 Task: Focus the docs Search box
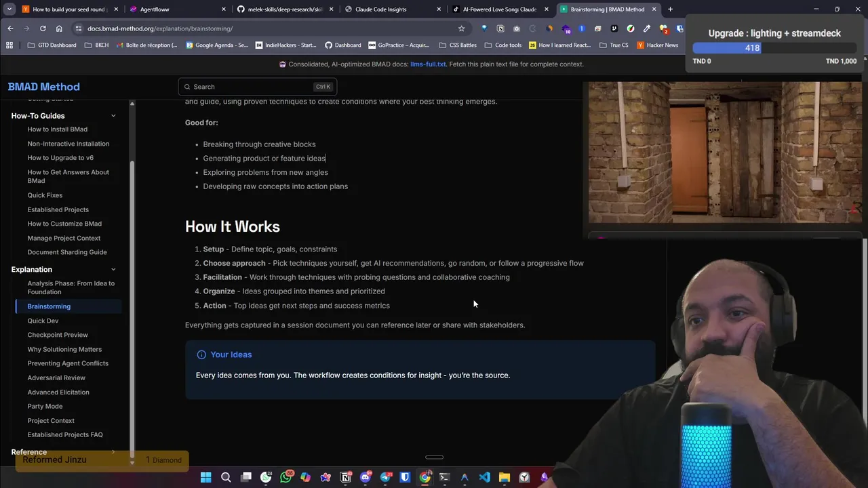coord(257,87)
